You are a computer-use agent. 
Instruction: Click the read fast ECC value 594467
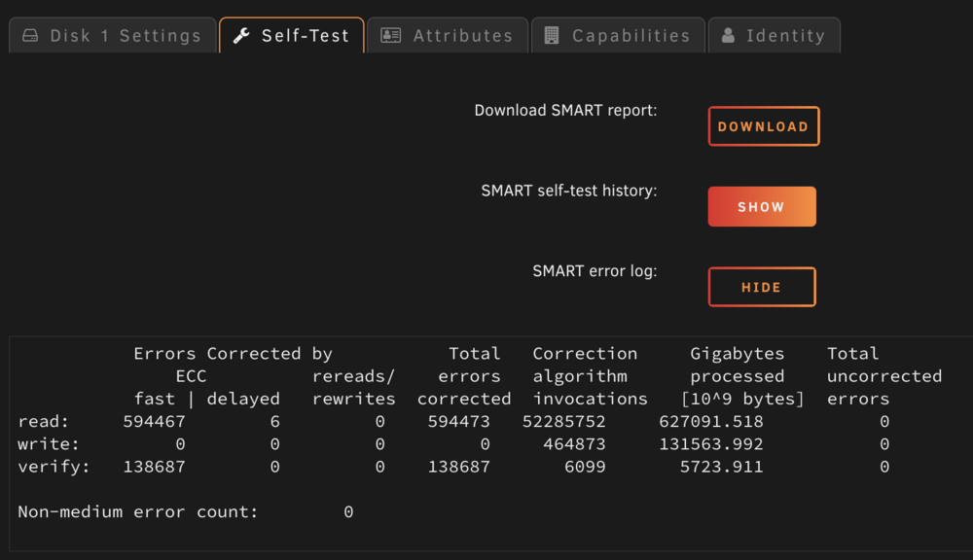point(154,422)
